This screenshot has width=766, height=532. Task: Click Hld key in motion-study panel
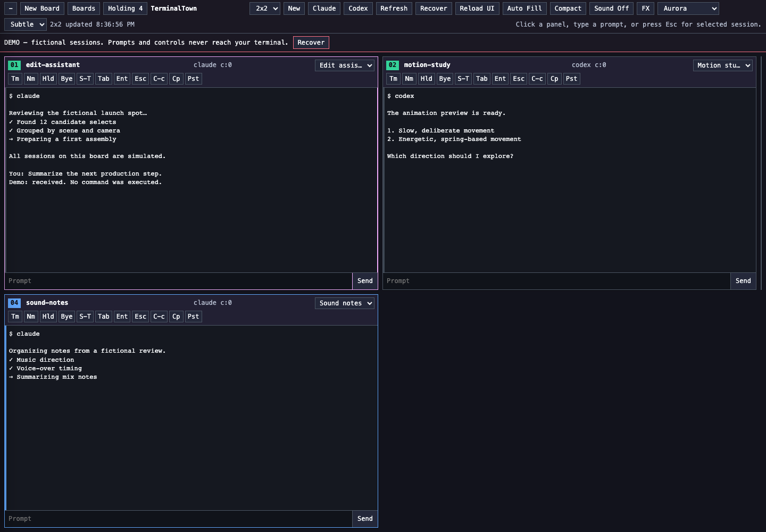pos(427,79)
